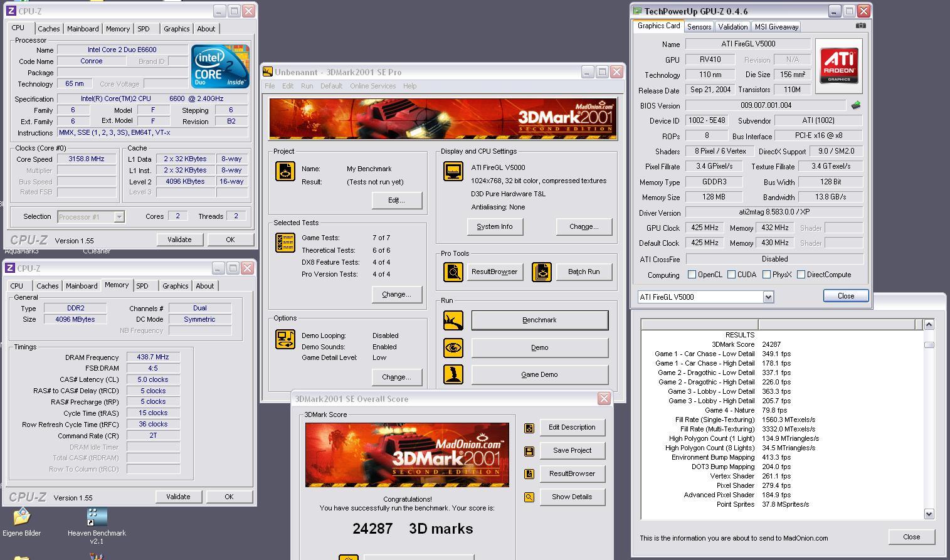Click the 3DMark2001 SE title bar icon
This screenshot has height=560, width=950.
pos(268,72)
